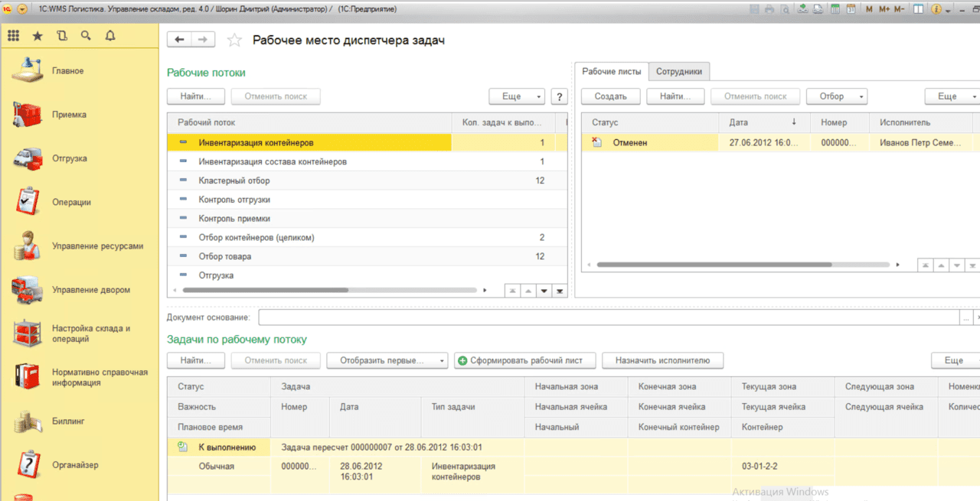Click Создать in Рабочие листы
The image size is (980, 501).
610,96
